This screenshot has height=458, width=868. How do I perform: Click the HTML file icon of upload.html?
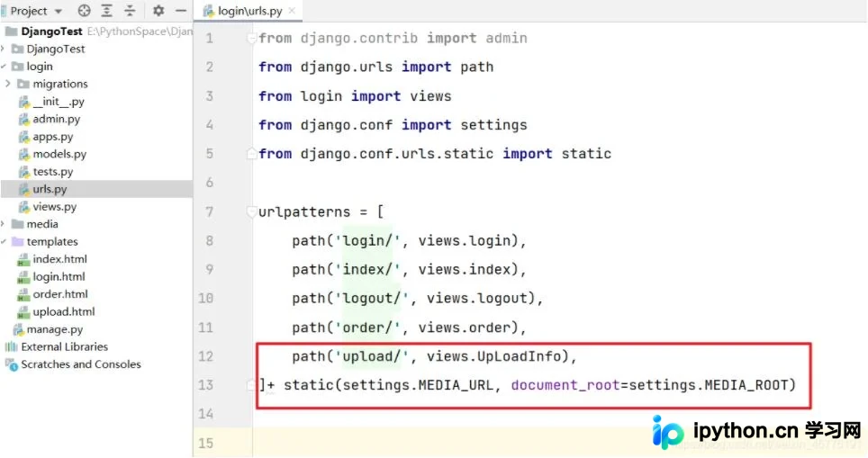(x=23, y=312)
